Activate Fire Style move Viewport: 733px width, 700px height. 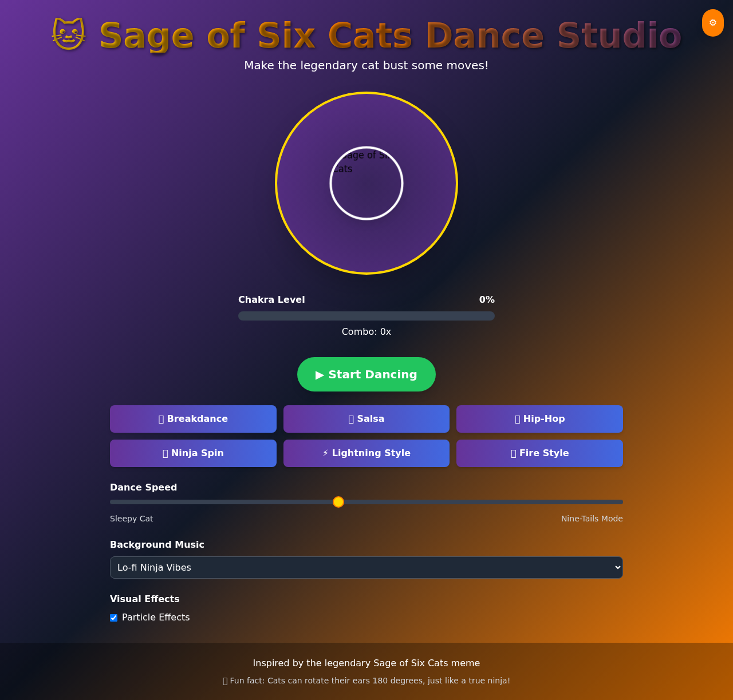point(539,453)
